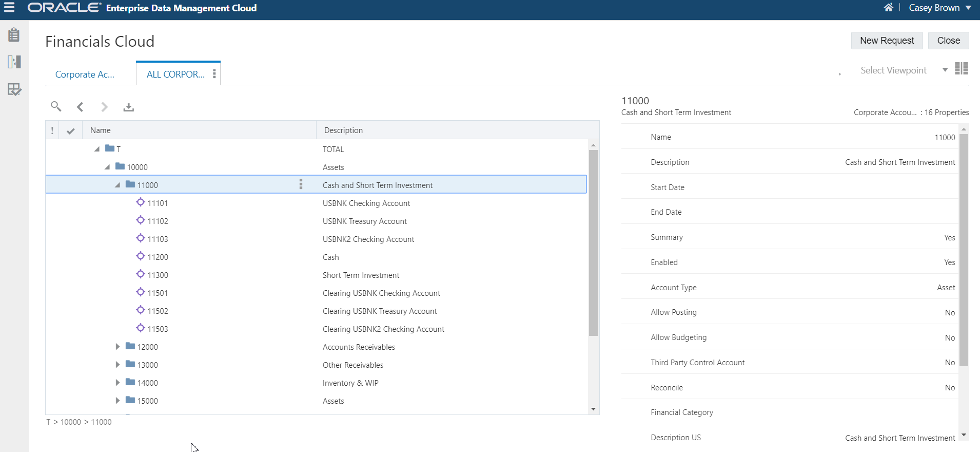Select row 11101 USBNK Checking Account
Viewport: 980px width, 452px height.
click(316, 203)
